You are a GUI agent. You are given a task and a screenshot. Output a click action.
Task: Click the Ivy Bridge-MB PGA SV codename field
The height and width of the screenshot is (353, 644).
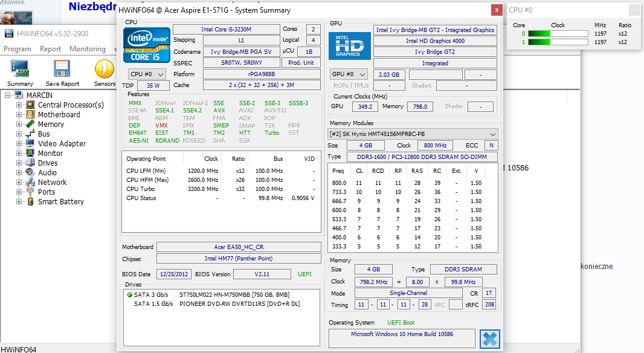[x=242, y=52]
